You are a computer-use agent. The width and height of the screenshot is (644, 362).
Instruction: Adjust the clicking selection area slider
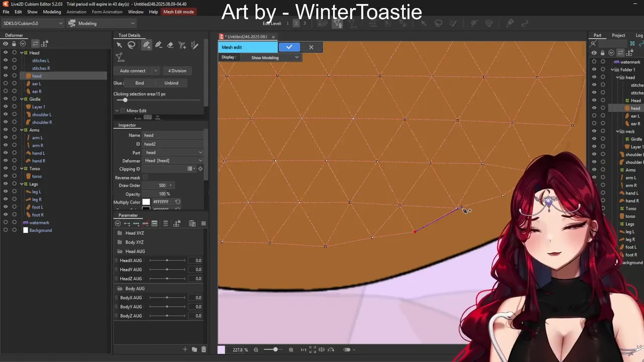pyautogui.click(x=125, y=100)
